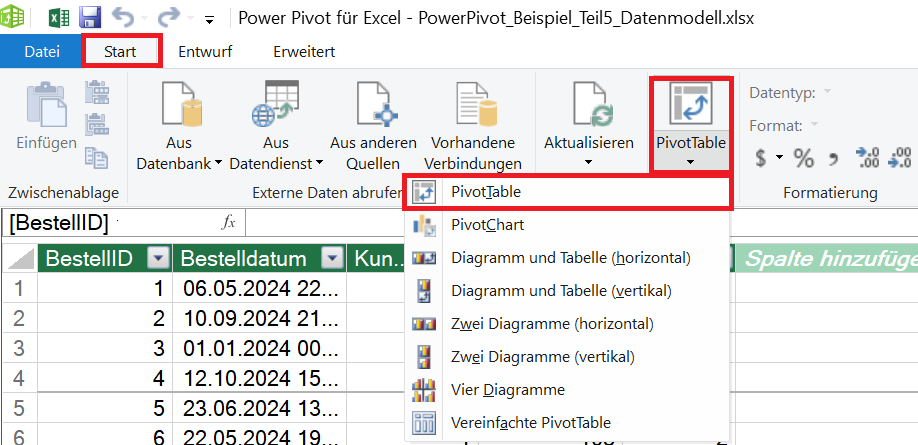Choose PivotChart from the menu
The image size is (918, 445).
tap(567, 225)
